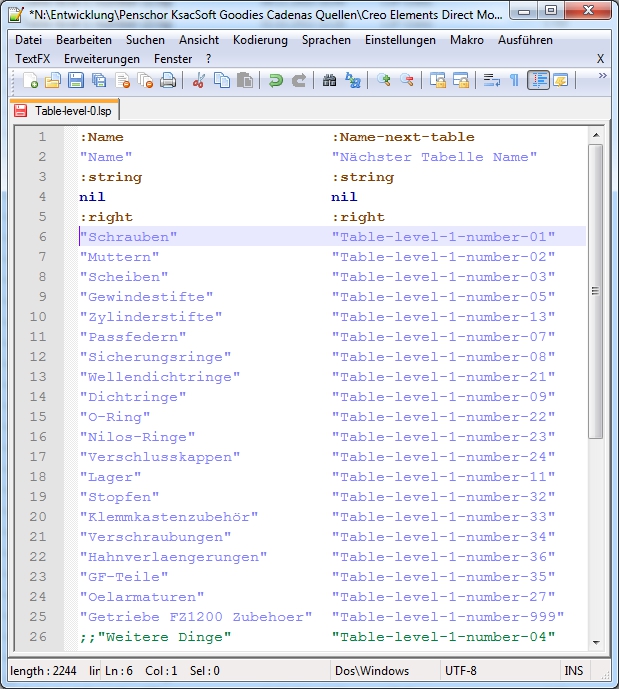
Task: Create a new document with the New icon
Action: point(28,81)
